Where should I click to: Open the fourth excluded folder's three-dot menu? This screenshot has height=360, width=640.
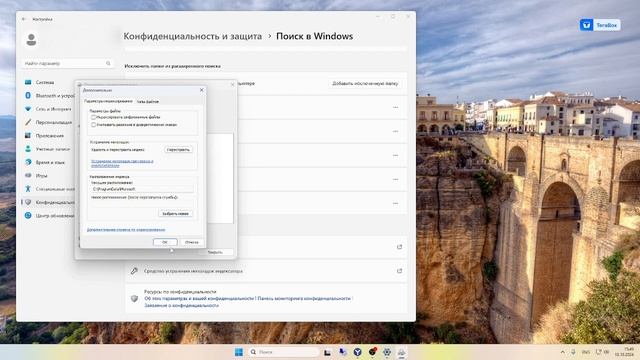[x=396, y=180]
